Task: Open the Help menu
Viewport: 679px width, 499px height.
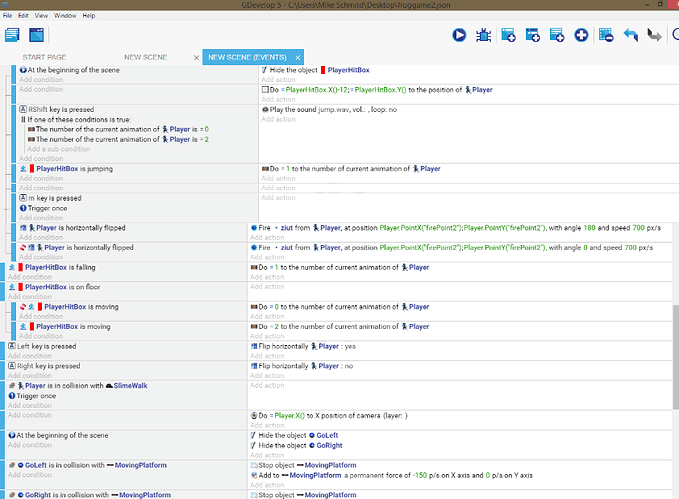Action: coord(89,16)
